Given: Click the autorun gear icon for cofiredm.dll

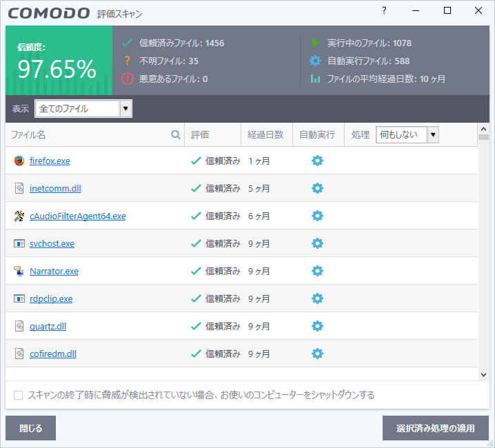Looking at the screenshot, I should (317, 354).
